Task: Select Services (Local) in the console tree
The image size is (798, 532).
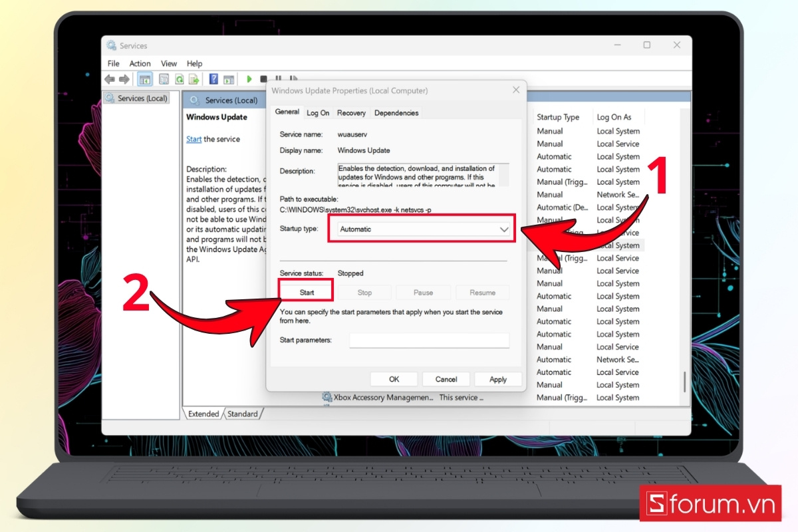Action: [136, 98]
